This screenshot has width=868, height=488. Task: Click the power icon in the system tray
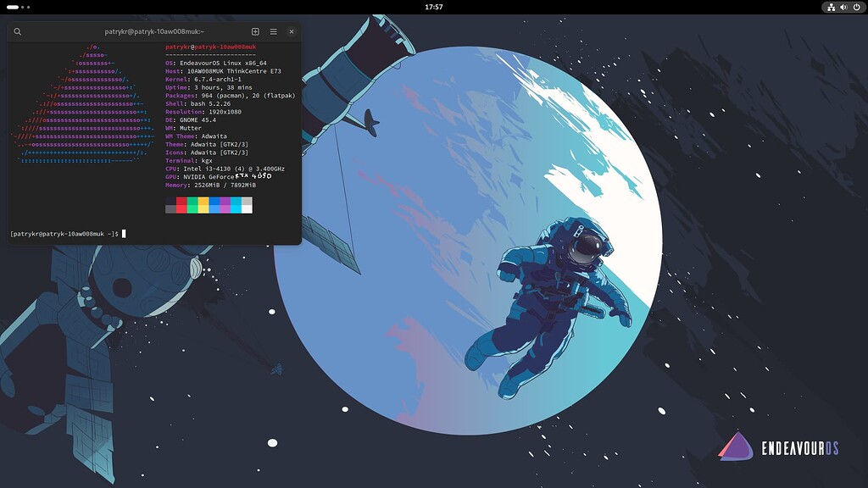[x=856, y=8]
